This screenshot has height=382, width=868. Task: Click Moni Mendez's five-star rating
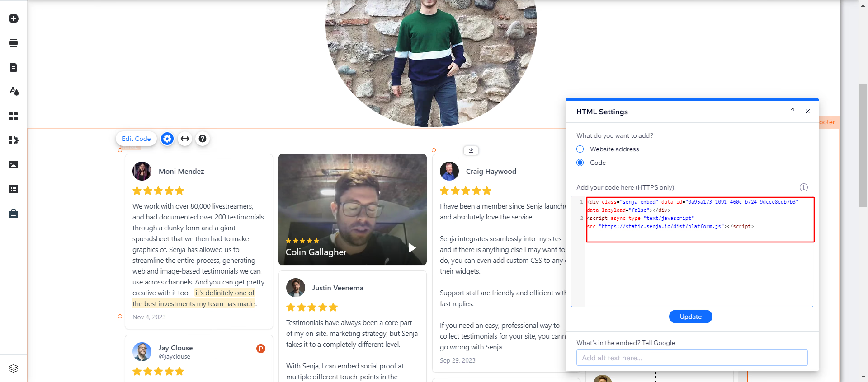coord(158,191)
